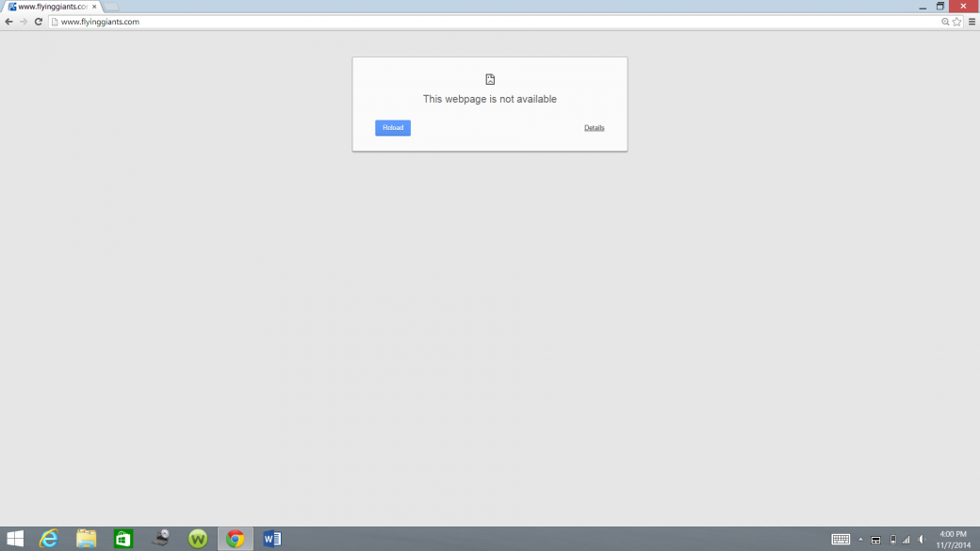The image size is (980, 551).
Task: Toggle the touch keyboard from the taskbar
Action: pos(841,540)
